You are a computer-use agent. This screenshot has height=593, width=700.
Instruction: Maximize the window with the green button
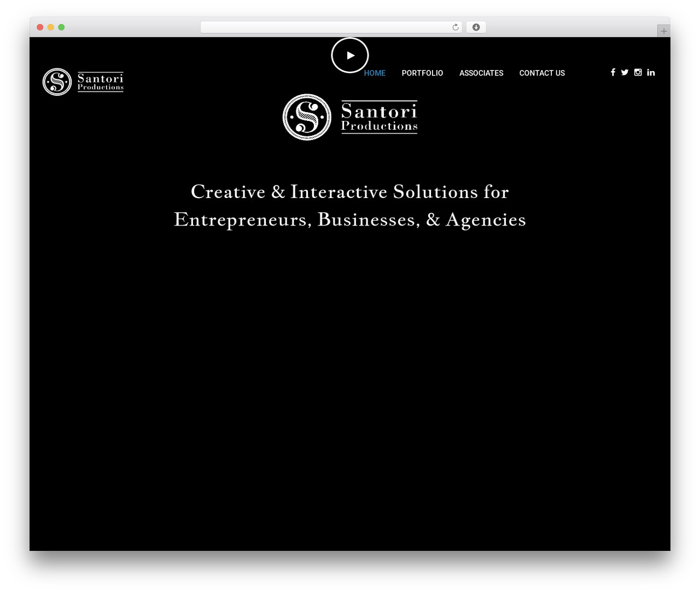click(61, 27)
